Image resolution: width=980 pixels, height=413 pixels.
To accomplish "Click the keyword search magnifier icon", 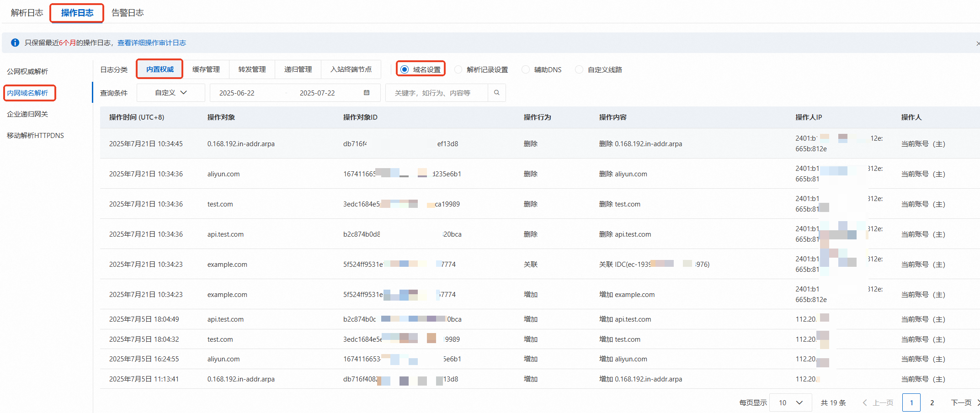I will [x=497, y=93].
